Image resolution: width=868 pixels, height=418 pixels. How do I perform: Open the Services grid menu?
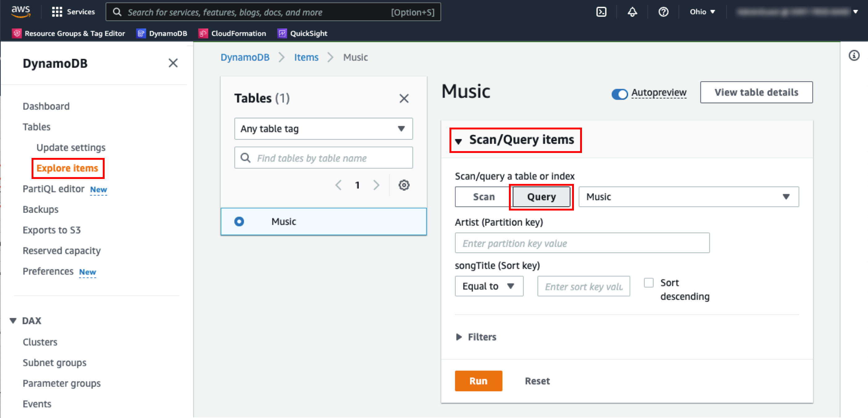tap(73, 12)
